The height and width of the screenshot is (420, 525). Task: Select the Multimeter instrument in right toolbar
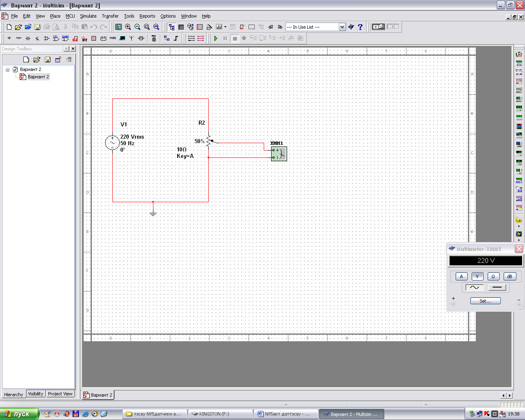click(519, 54)
